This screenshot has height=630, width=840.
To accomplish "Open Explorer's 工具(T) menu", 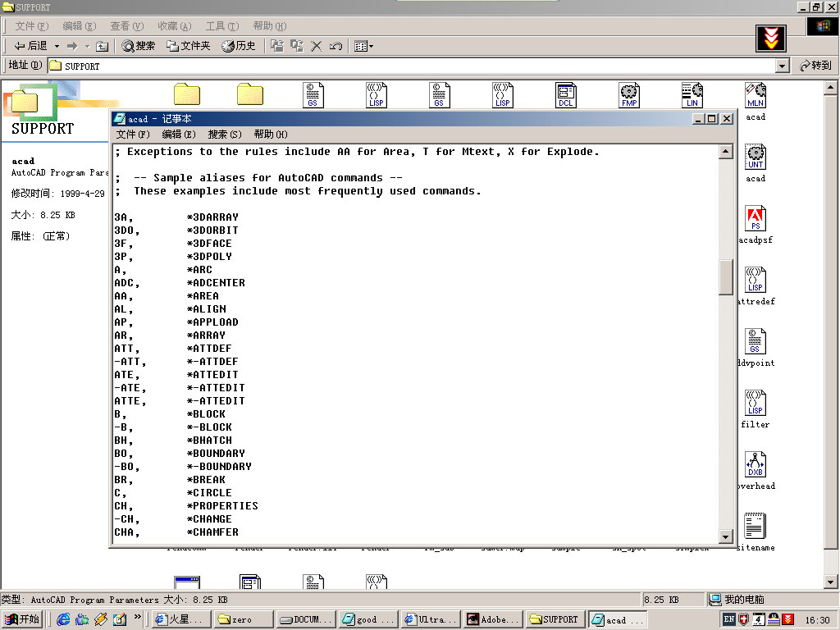I will (222, 25).
